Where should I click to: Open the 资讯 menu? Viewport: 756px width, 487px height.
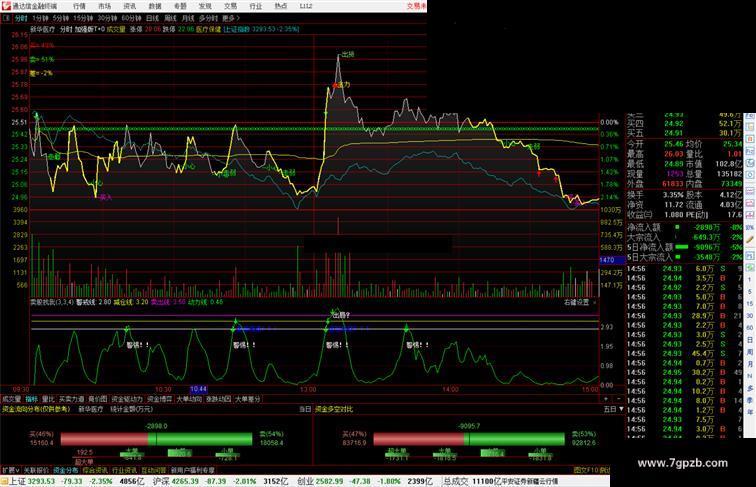click(129, 6)
